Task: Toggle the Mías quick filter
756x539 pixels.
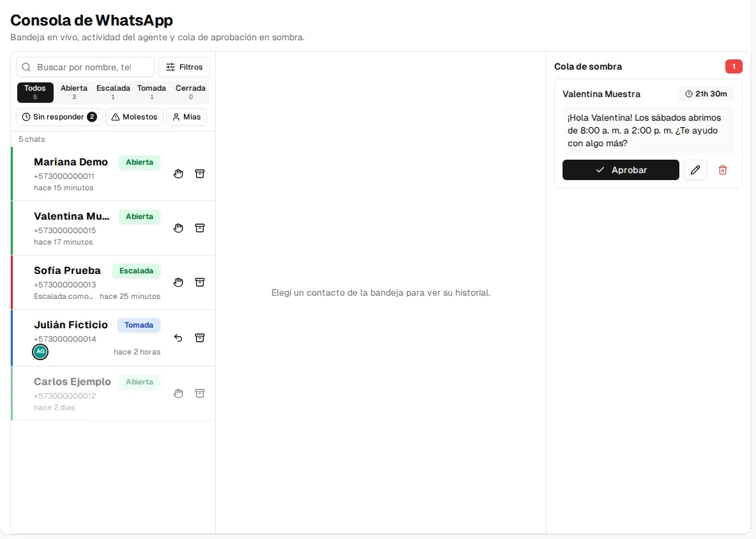Action: click(x=186, y=117)
